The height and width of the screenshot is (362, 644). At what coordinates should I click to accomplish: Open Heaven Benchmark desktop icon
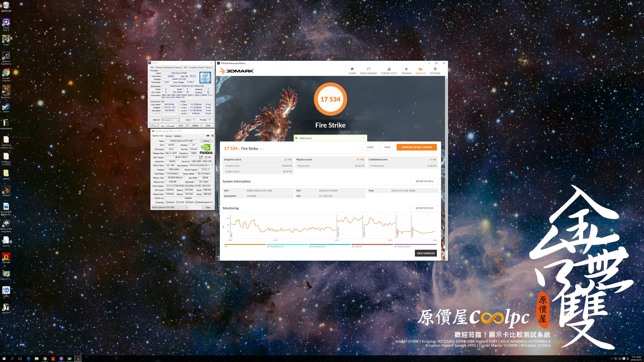(6, 92)
